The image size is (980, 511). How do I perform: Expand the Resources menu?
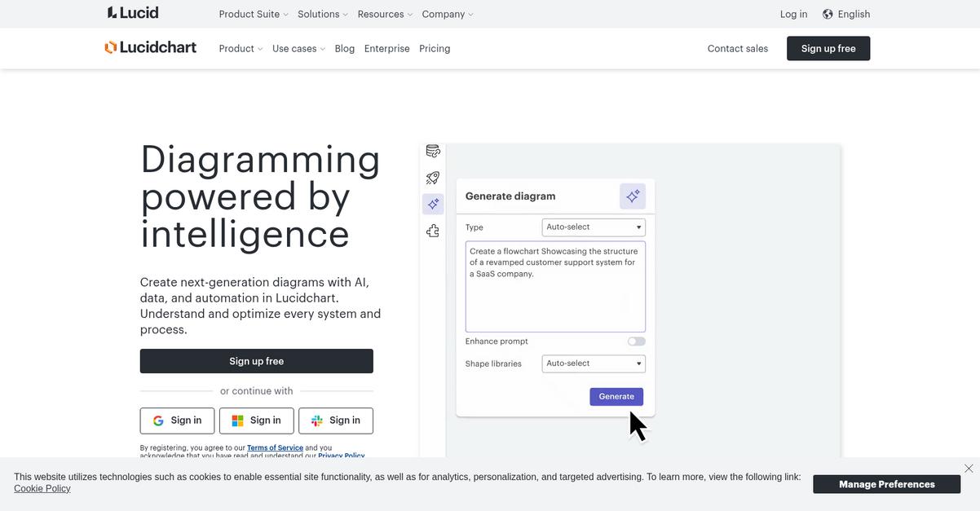pos(385,14)
